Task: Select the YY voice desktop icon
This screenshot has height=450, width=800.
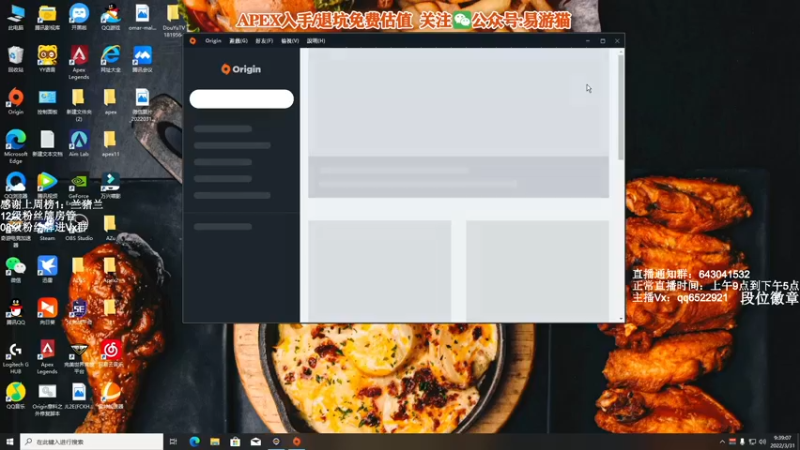Action: 47,59
